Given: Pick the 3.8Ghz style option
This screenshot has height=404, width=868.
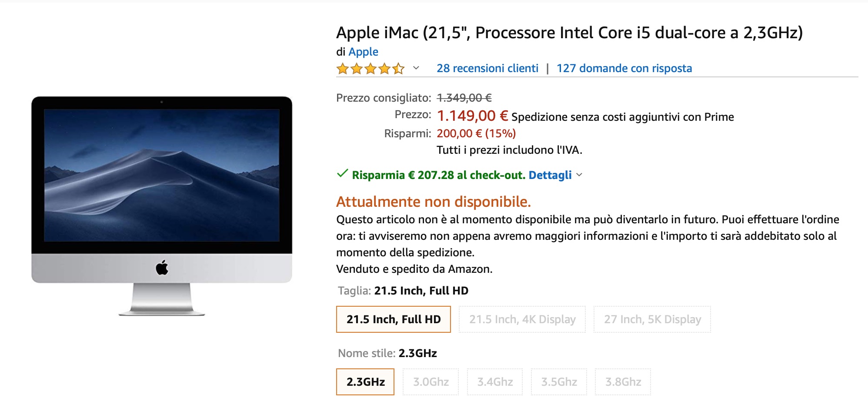Looking at the screenshot, I should coord(623,382).
